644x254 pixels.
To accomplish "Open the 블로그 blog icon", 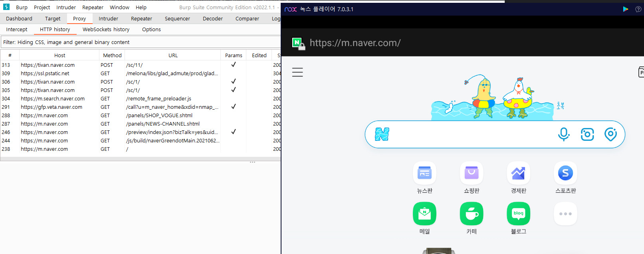I will [x=518, y=214].
